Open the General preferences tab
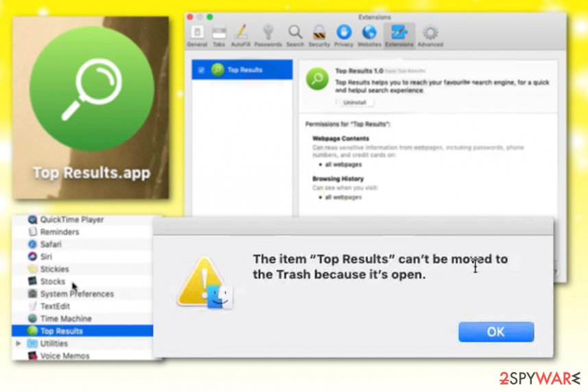Image resolution: width=588 pixels, height=392 pixels. click(197, 36)
